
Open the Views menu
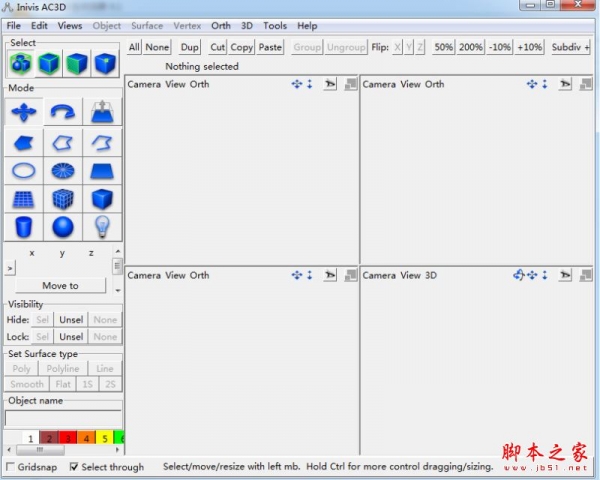(70, 26)
